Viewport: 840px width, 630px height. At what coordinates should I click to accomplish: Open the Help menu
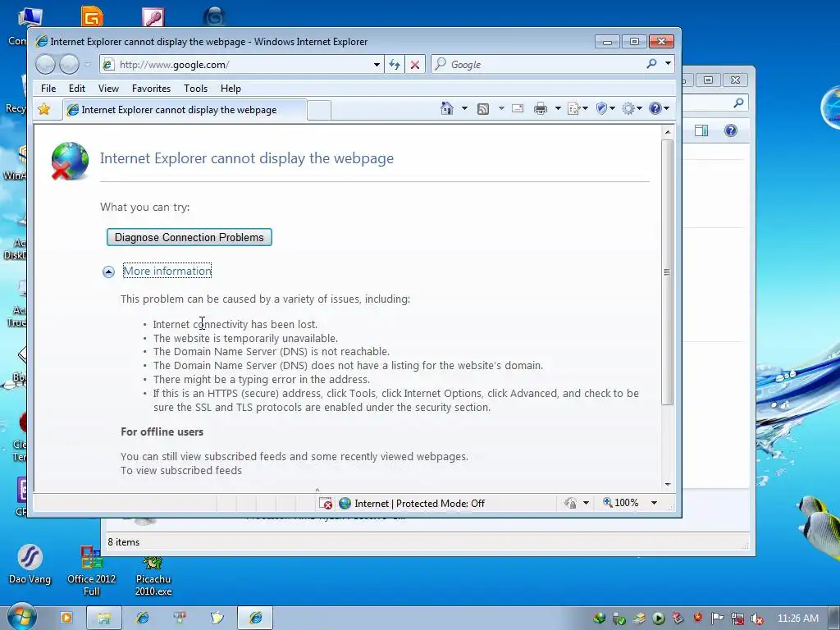pos(231,89)
